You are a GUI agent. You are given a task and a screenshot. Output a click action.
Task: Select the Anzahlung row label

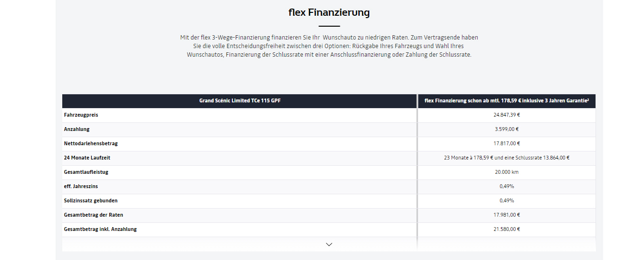[x=77, y=129]
